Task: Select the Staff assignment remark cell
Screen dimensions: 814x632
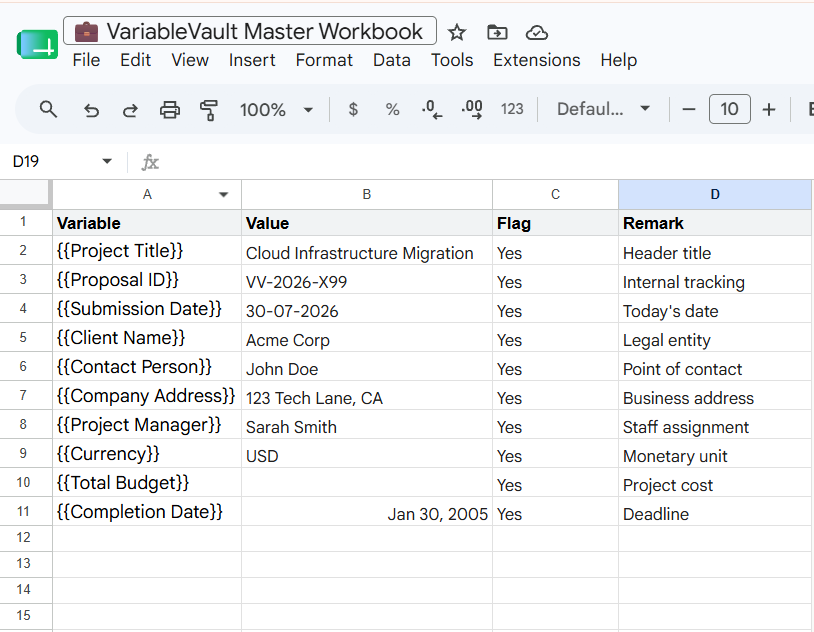Action: [715, 425]
